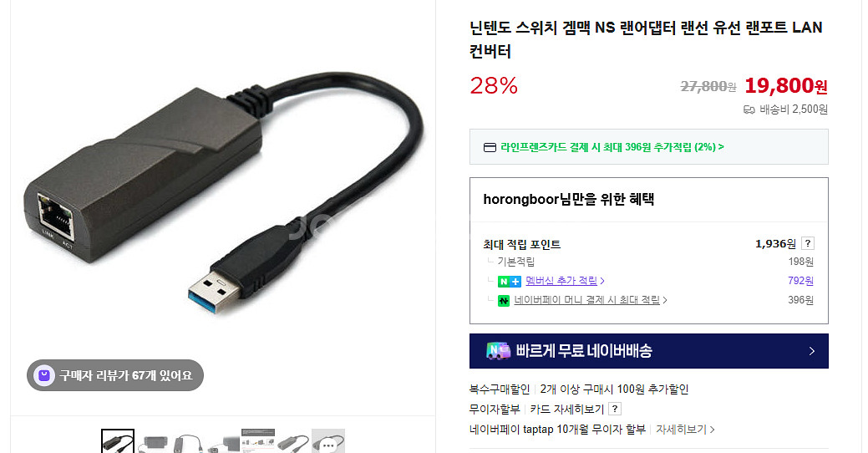This screenshot has width=868, height=453.
Task: Open the 구매자 리뷰가 67개 있어요 button
Action: click(x=115, y=375)
